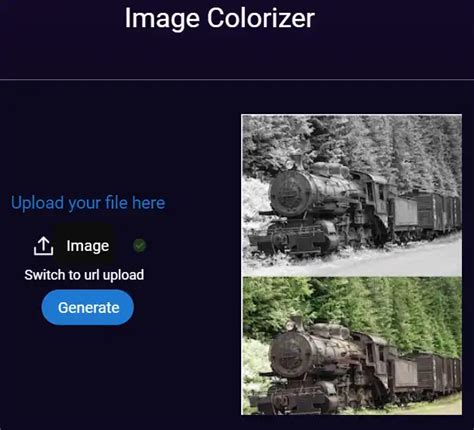Click the Upload your file here heading
This screenshot has width=474, height=430.
tap(88, 203)
